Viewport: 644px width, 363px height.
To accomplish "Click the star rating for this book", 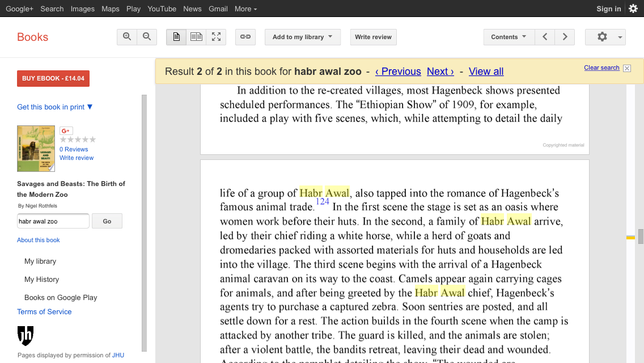I will click(78, 140).
